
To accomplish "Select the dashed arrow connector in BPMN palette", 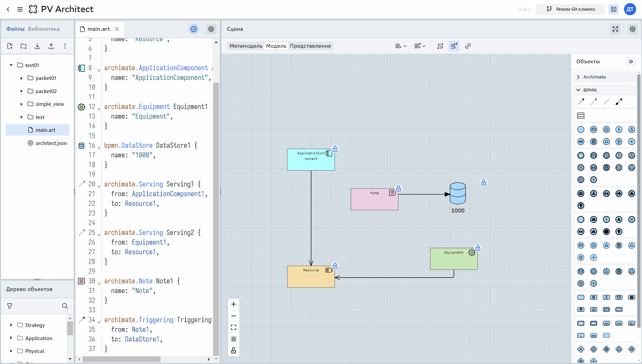I will 594,102.
